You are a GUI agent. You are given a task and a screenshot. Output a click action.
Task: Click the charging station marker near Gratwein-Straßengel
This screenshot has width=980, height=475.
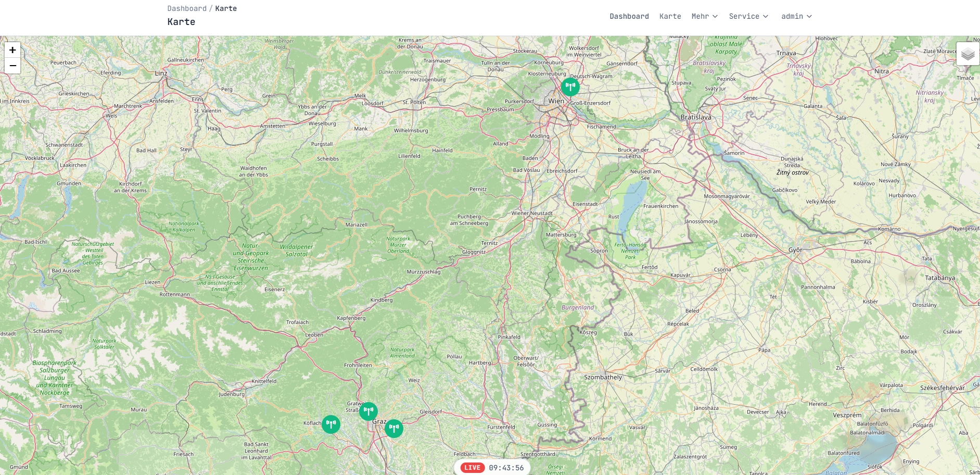click(x=368, y=411)
